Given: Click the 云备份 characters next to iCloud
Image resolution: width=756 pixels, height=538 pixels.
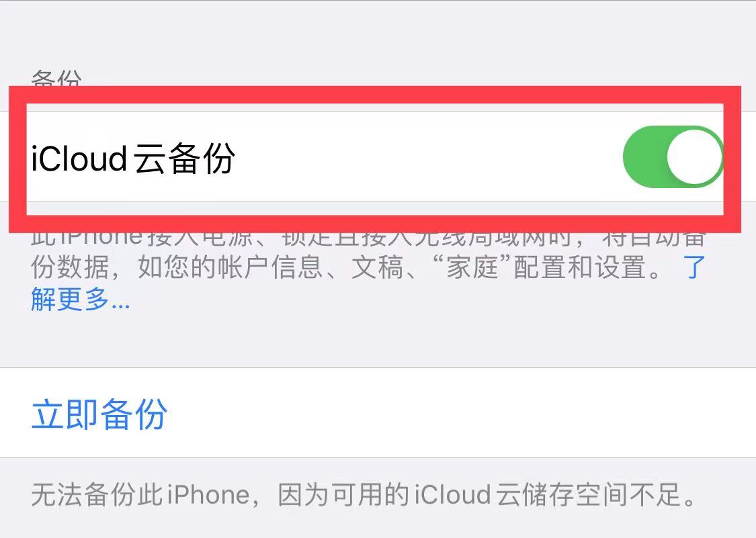Looking at the screenshot, I should (184, 158).
